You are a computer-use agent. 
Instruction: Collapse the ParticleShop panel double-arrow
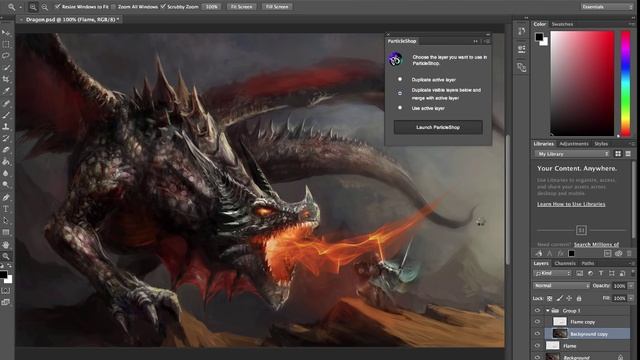475,41
